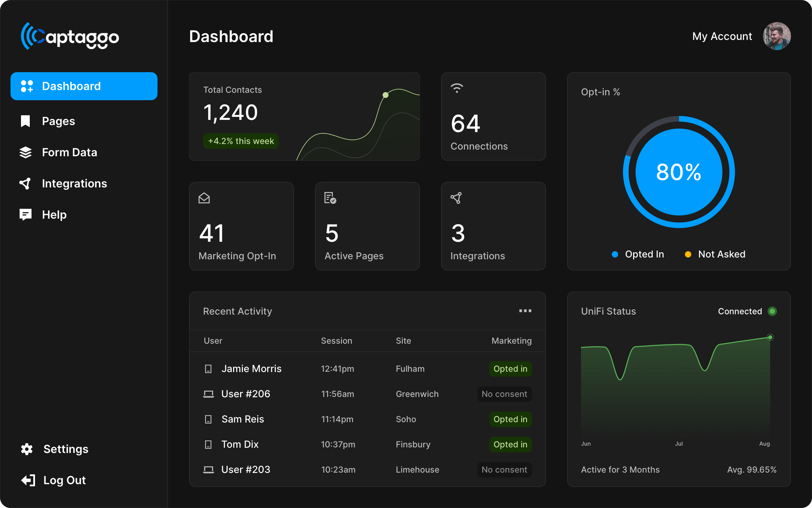Click the blue Opted In legend dot
Viewport: 812px width, 508px height.
(x=615, y=254)
